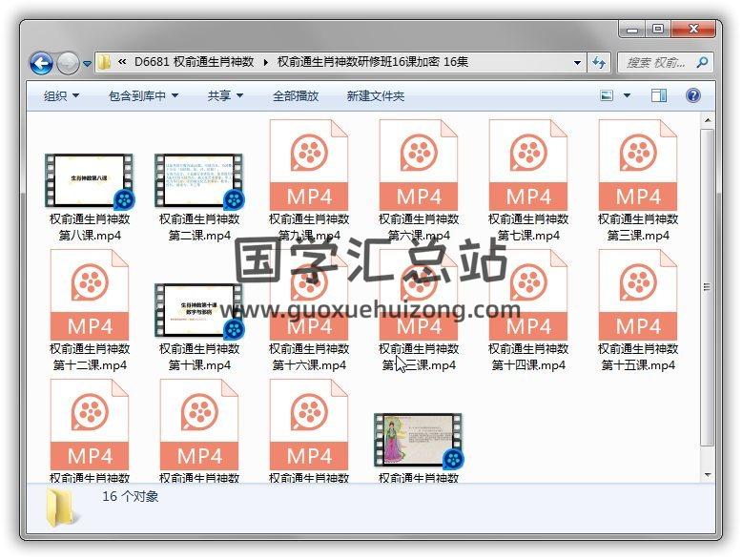This screenshot has height=560, width=742.
Task: Select first MP4 icon in bottom row
Action: pyautogui.click(x=90, y=425)
